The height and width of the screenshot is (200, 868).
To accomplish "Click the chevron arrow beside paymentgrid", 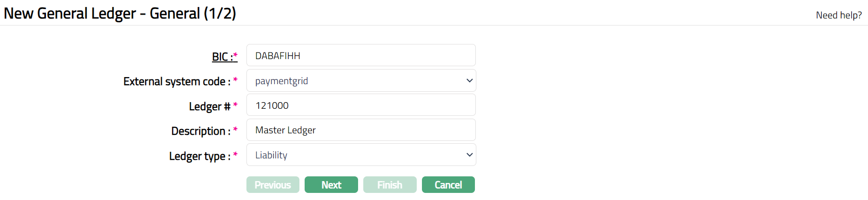I will click(x=469, y=81).
